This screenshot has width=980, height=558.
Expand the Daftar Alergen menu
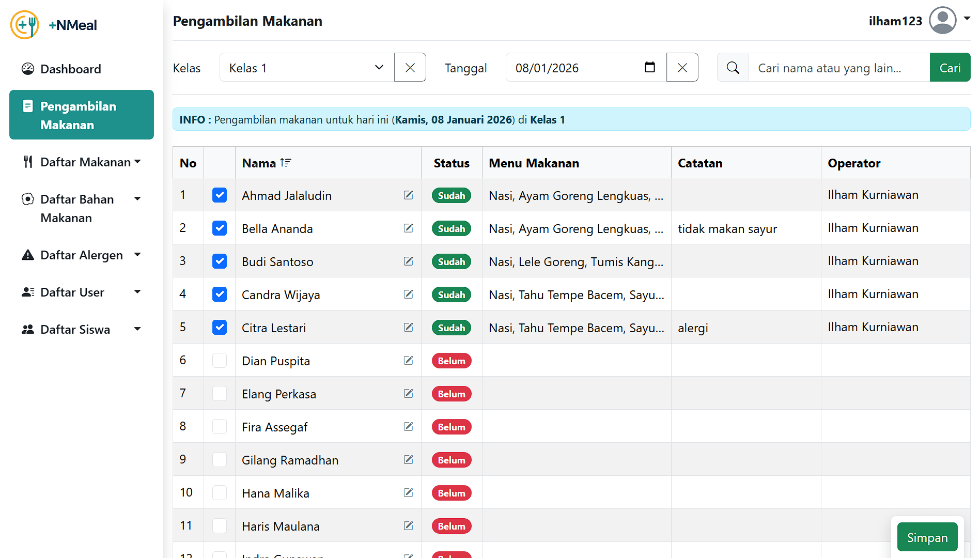pos(82,255)
